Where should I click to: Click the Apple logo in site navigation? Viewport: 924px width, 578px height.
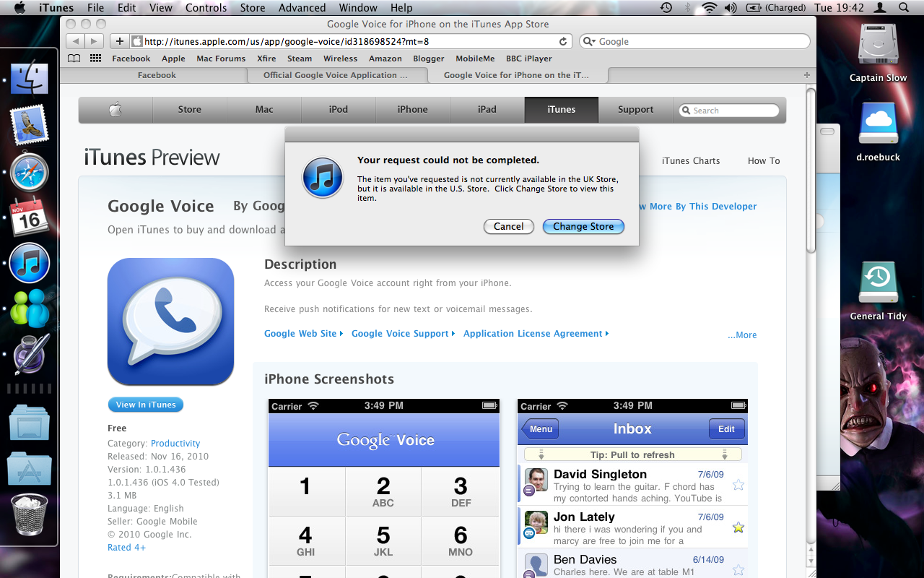click(x=115, y=110)
